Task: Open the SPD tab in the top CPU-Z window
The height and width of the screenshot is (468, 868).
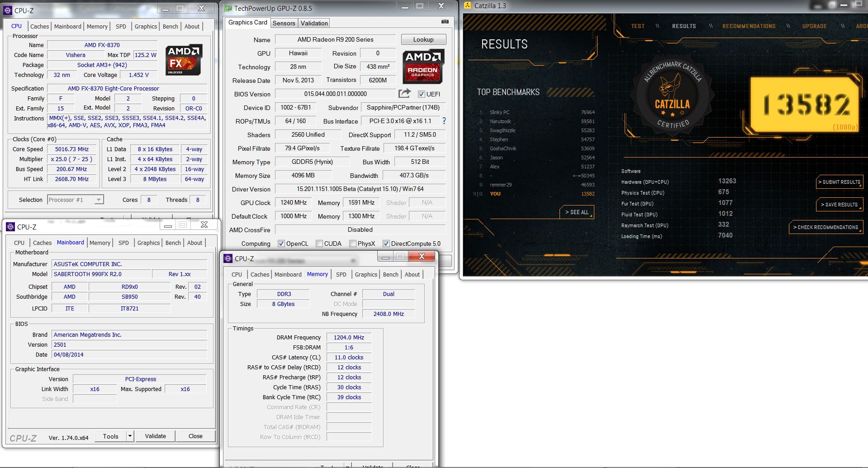Action: tap(121, 26)
